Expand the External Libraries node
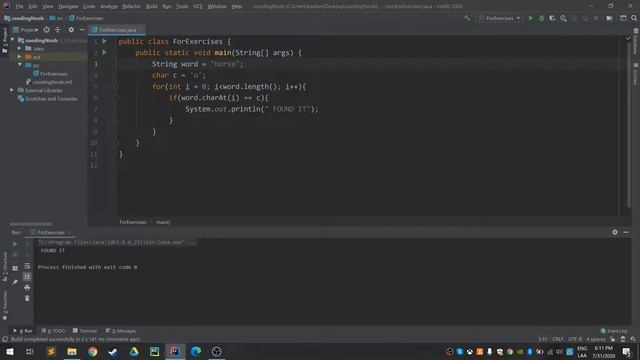This screenshot has height=360, width=640. tap(12, 90)
